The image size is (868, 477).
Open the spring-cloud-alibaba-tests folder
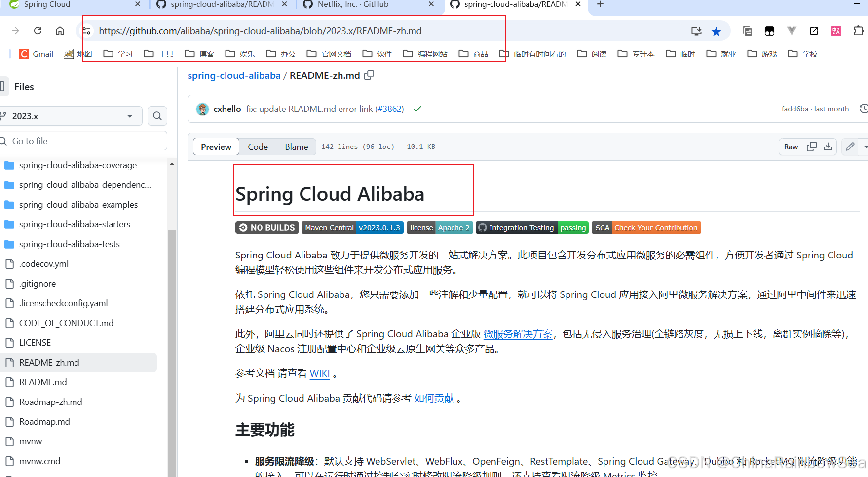pos(70,244)
